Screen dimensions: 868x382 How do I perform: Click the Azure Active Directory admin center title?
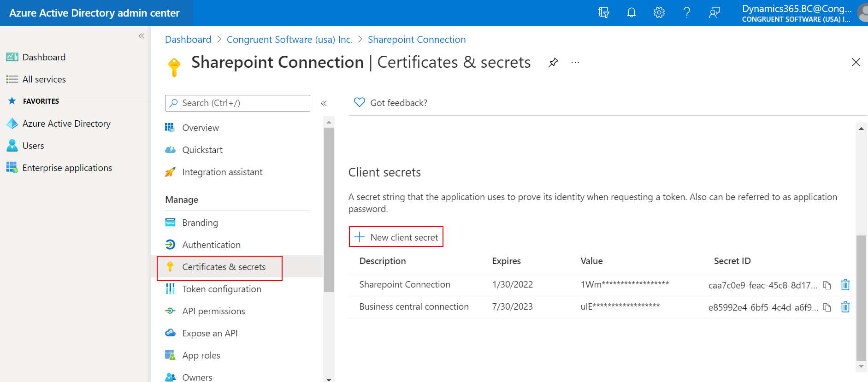[x=94, y=13]
